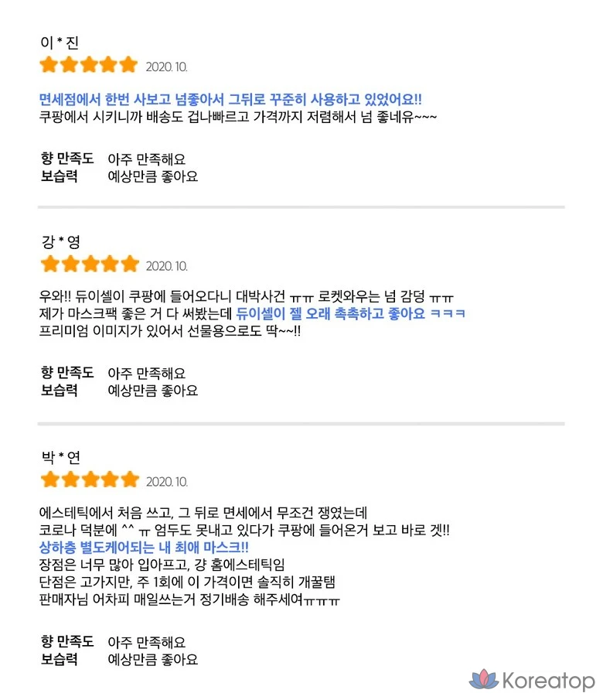Image resolution: width=603 pixels, height=700 pixels.
Task: Click the blue highlighted 듀이셀 촉촉하고 좋아요 text
Action: 350,315
